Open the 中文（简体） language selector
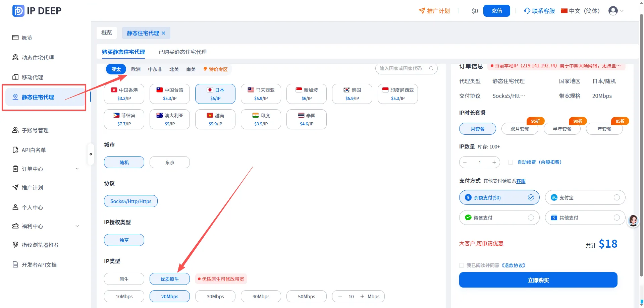 point(580,11)
